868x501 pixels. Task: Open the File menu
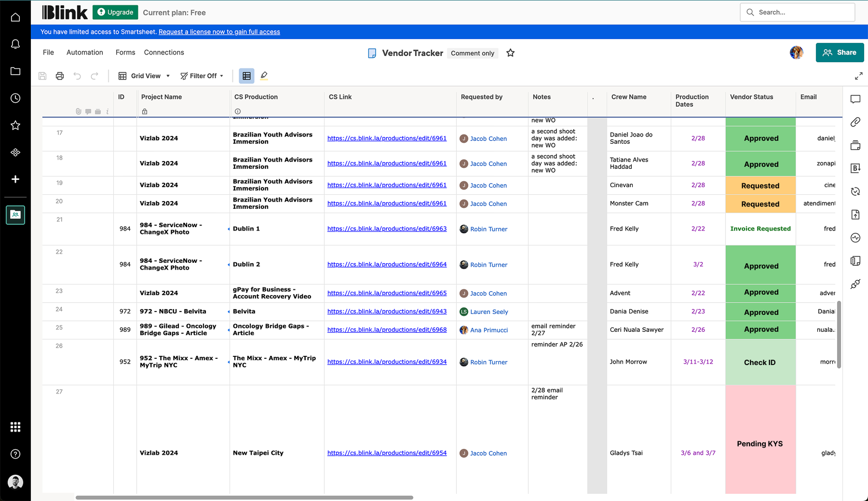click(x=48, y=53)
